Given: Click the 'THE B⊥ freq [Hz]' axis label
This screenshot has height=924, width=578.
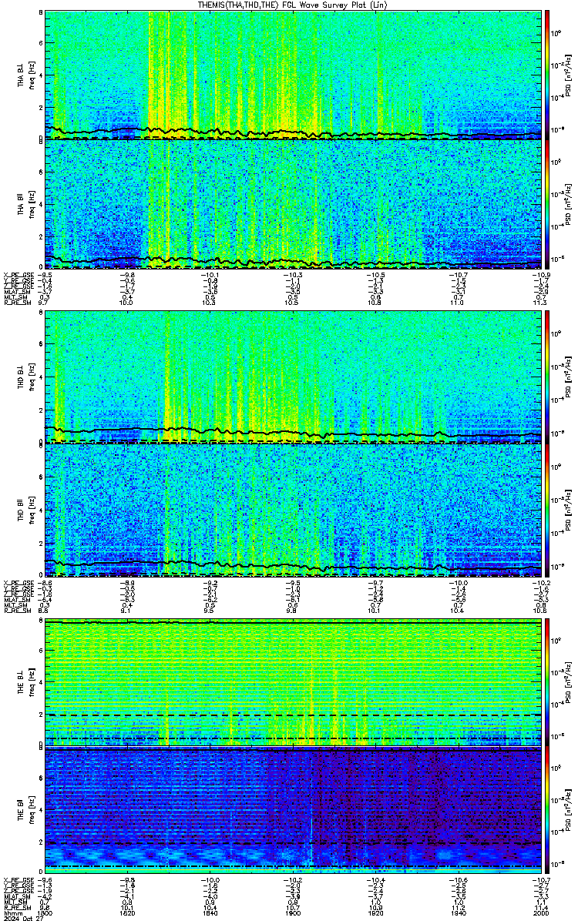Looking at the screenshot, I should point(25,682).
